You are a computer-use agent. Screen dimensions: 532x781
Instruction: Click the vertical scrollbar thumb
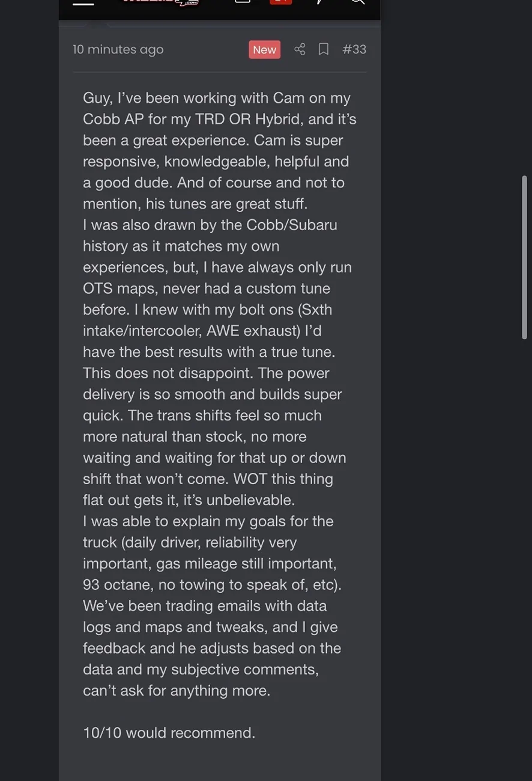click(524, 257)
